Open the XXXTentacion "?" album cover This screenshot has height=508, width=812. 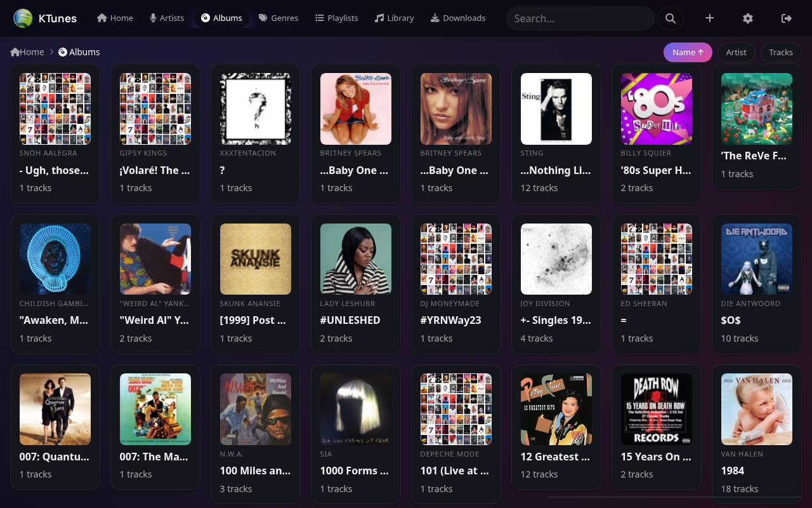point(256,109)
